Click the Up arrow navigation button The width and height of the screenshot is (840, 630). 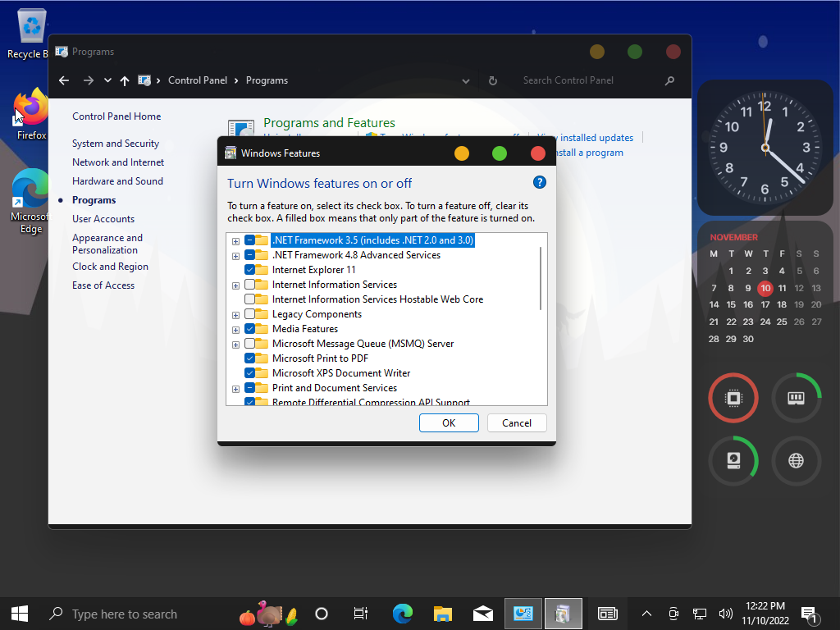coord(125,80)
